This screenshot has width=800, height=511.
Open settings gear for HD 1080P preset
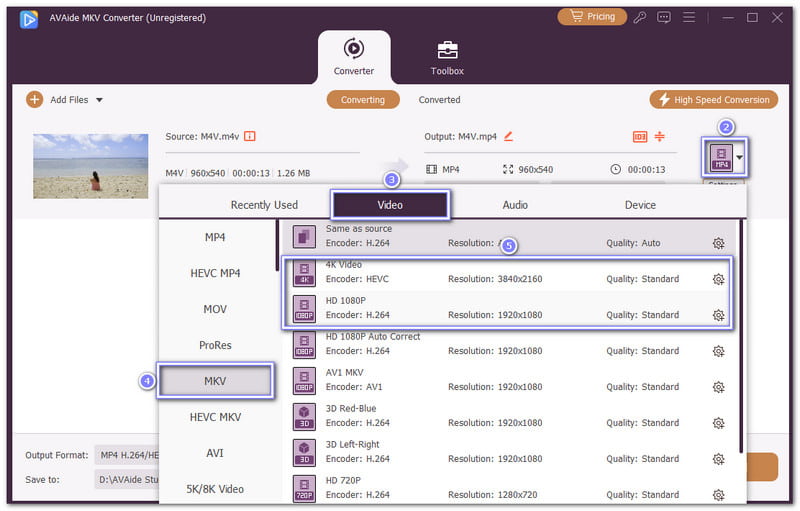tap(718, 315)
